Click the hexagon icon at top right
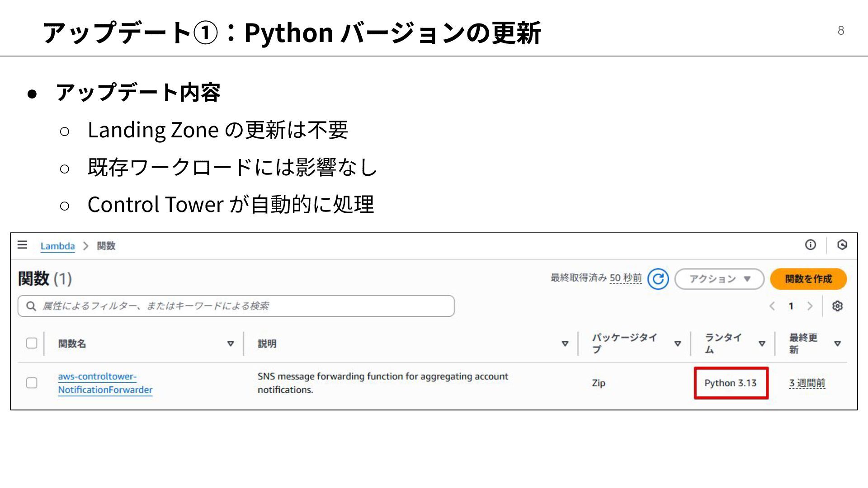Image resolution: width=868 pixels, height=488 pixels. click(842, 245)
